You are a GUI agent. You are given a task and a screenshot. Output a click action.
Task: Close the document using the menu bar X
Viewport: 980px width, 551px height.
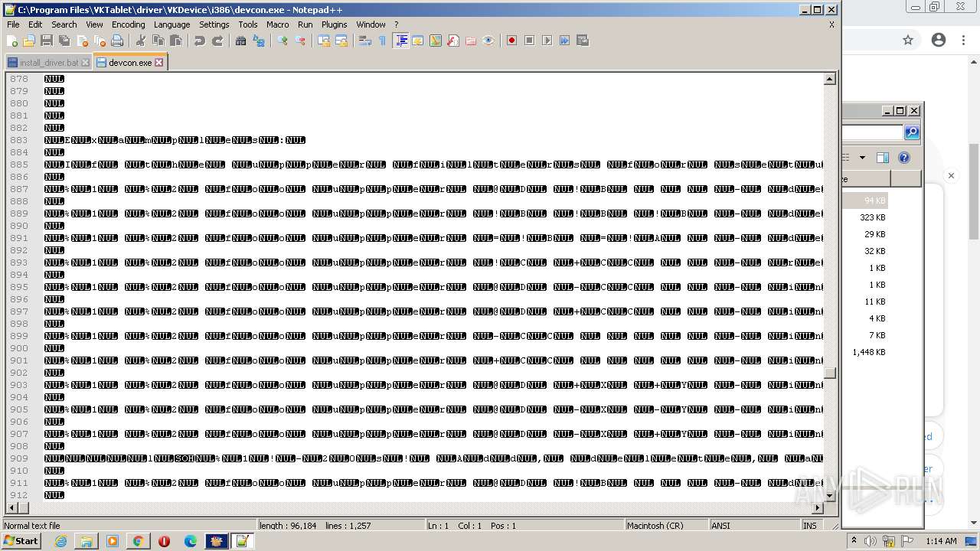tap(831, 24)
